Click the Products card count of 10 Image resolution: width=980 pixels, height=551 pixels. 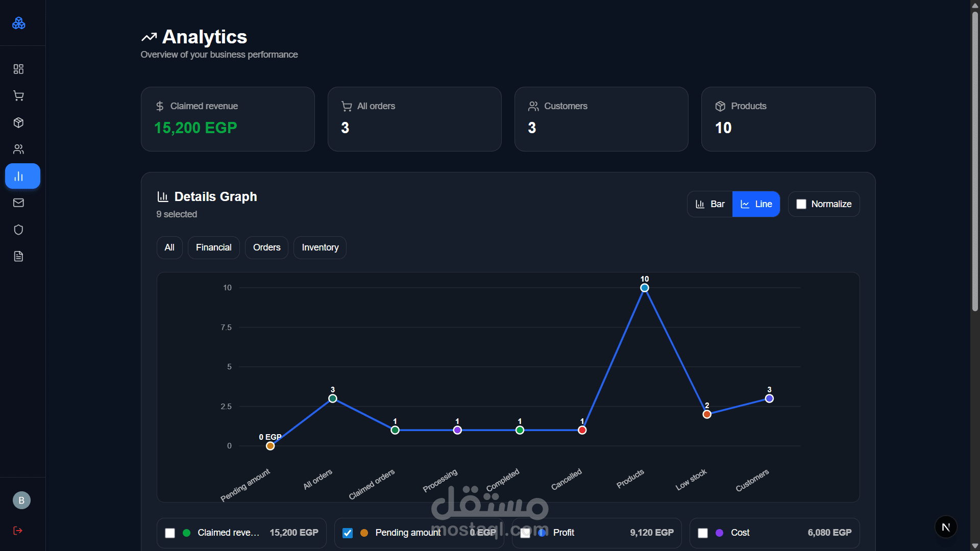[723, 128]
